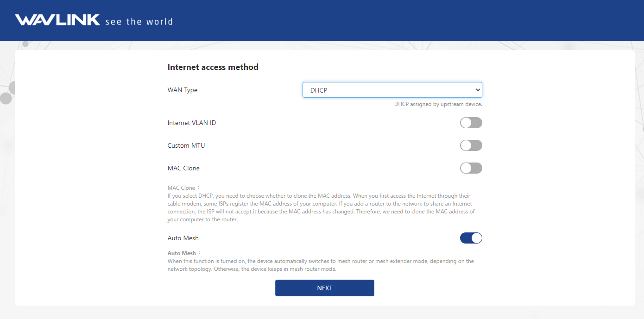This screenshot has height=319, width=644.
Task: Enable the Internet VLAN ID switch
Action: click(471, 123)
